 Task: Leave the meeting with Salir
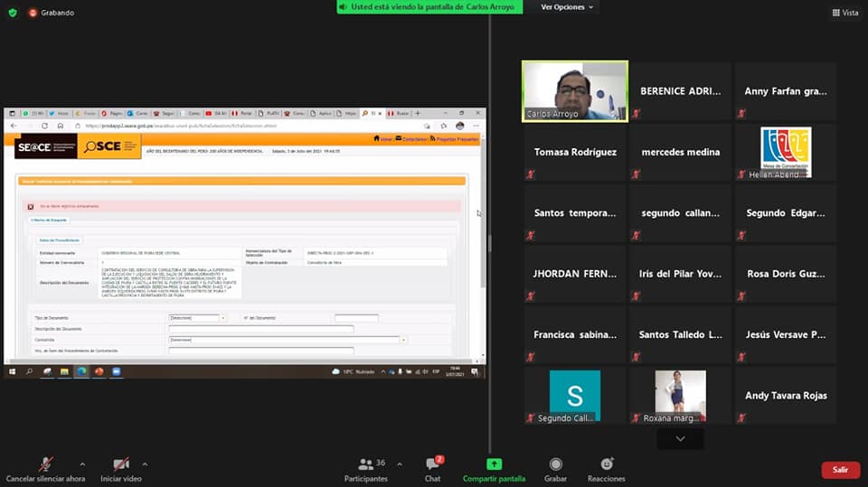840,470
